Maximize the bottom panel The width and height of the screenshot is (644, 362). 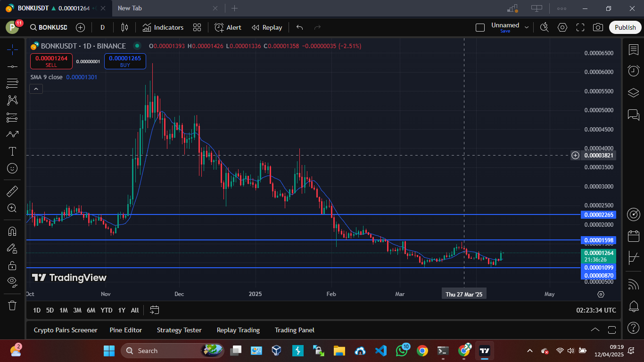pyautogui.click(x=612, y=329)
